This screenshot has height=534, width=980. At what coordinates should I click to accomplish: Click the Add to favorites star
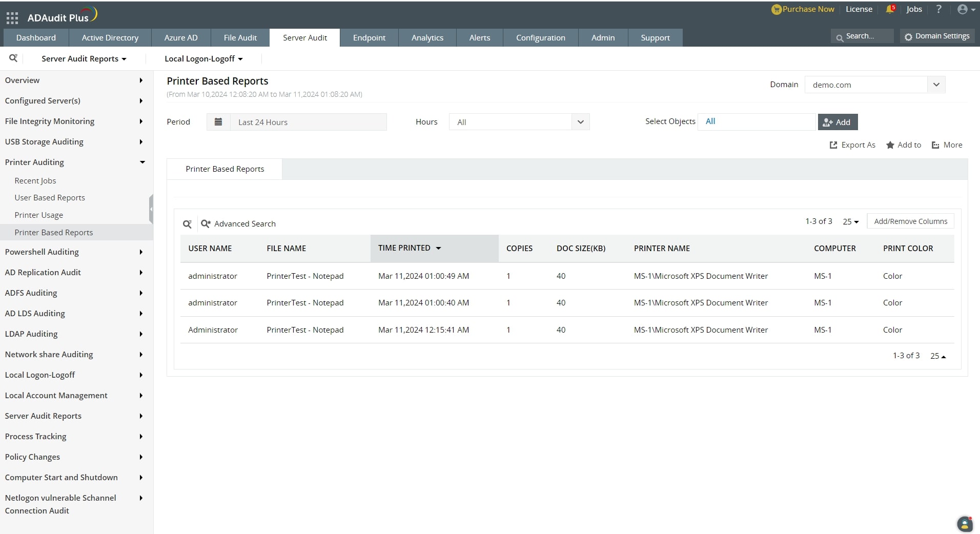click(x=904, y=145)
